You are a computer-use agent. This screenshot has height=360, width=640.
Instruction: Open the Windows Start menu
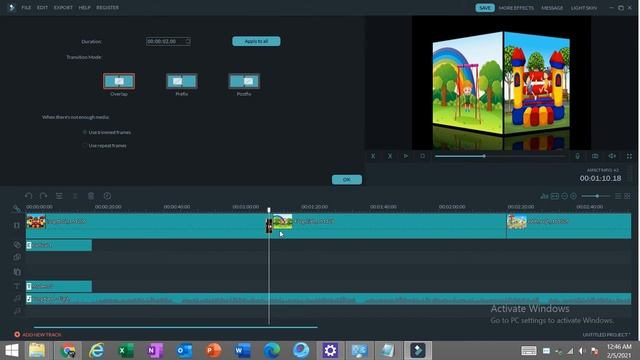[x=12, y=350]
